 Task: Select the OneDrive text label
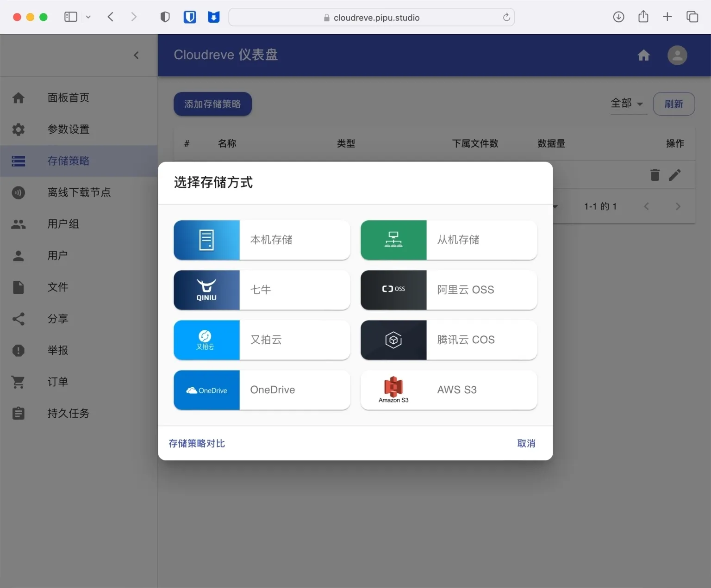273,390
